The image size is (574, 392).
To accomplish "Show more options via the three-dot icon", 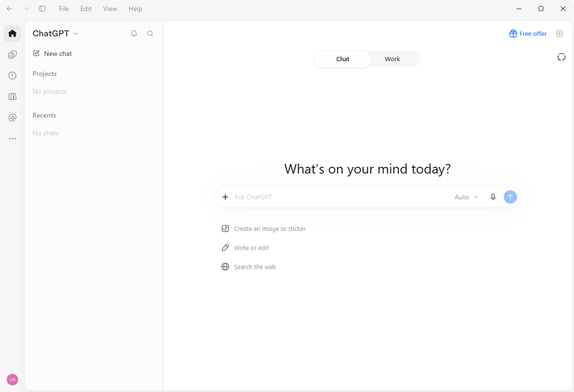I will [x=12, y=139].
